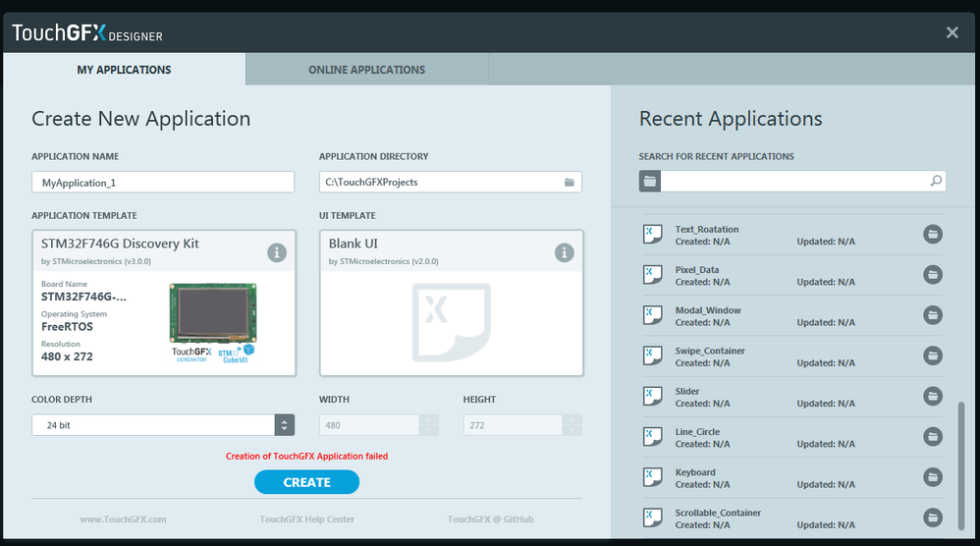
Task: Click the Height stepper arrows
Action: coord(572,425)
